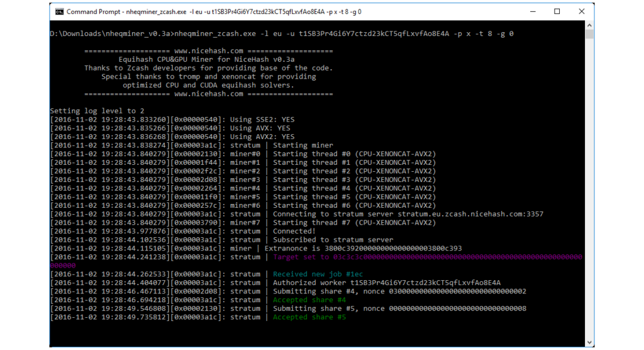
Task: Click the scrollbar down arrow
Action: 589,342
